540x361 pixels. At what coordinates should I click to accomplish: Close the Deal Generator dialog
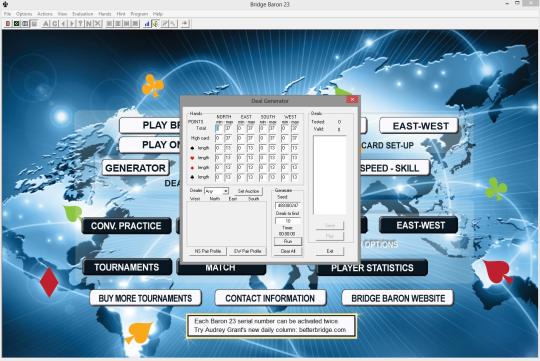click(352, 100)
